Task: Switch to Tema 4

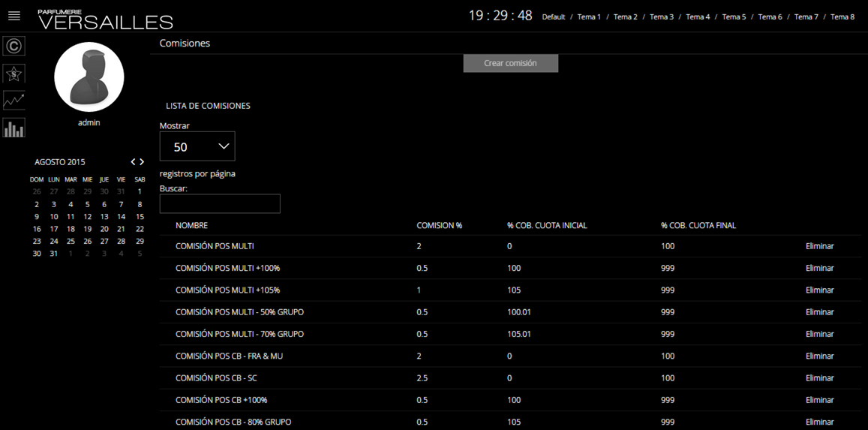Action: pos(698,17)
